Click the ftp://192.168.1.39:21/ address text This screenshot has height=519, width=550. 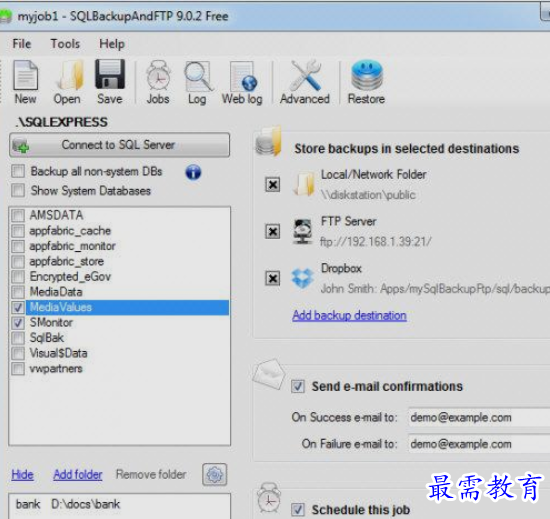pos(375,242)
